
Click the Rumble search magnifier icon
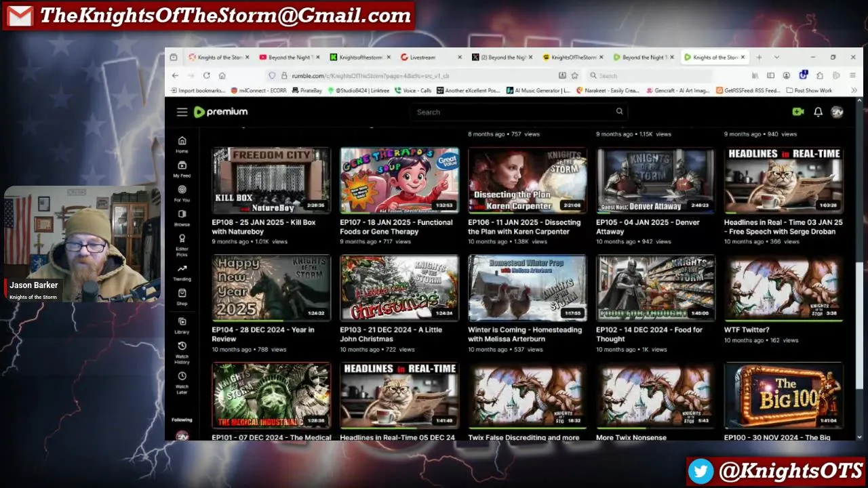click(x=619, y=112)
